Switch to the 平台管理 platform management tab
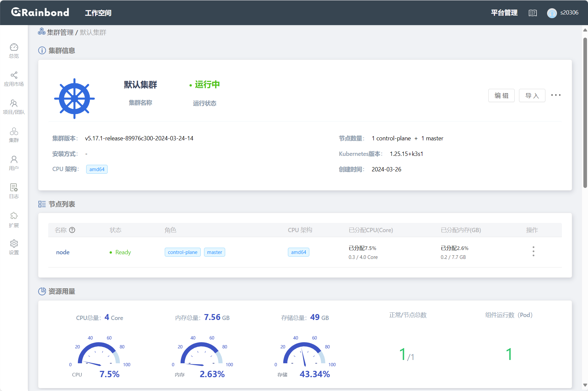The height and width of the screenshot is (391, 588). coord(504,13)
